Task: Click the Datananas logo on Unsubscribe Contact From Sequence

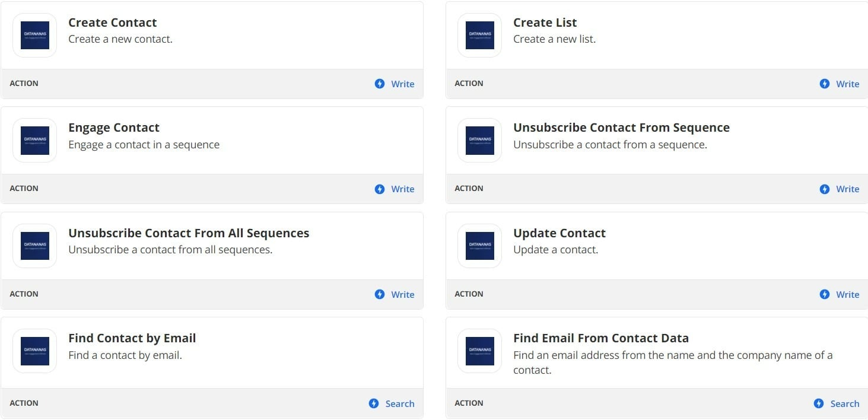Action: [x=479, y=140]
